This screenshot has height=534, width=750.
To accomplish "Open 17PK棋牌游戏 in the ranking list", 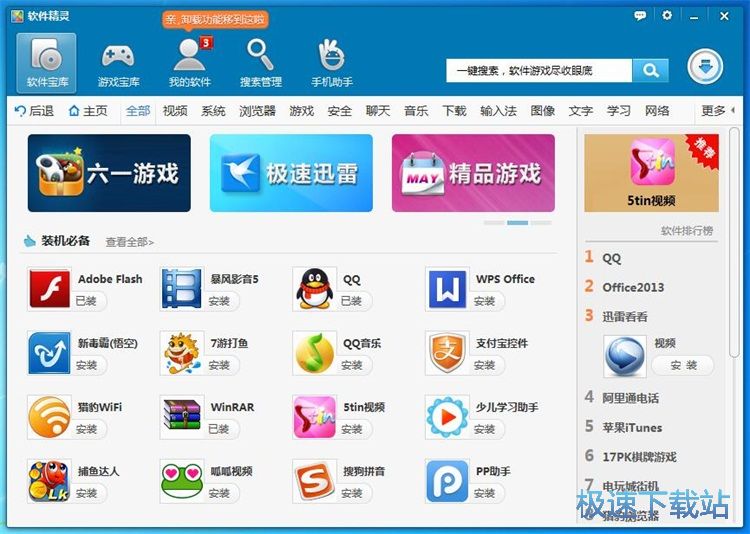I will (x=639, y=457).
